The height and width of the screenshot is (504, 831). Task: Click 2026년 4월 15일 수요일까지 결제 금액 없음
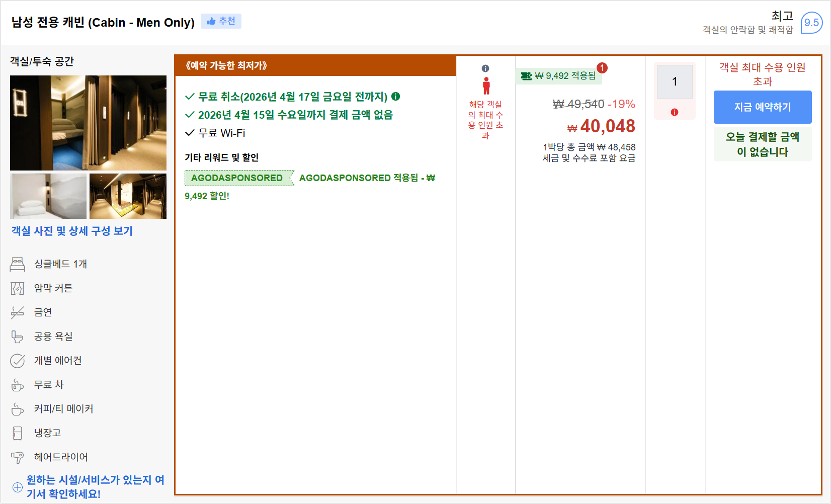pyautogui.click(x=295, y=115)
